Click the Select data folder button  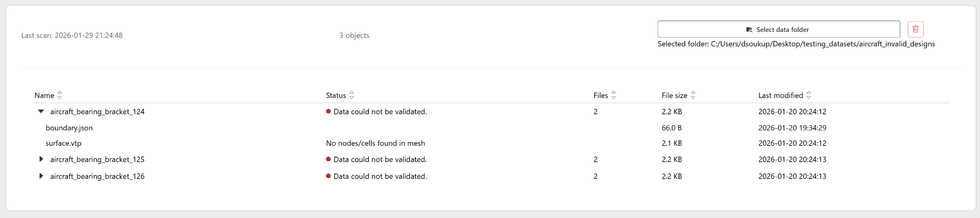pos(778,30)
